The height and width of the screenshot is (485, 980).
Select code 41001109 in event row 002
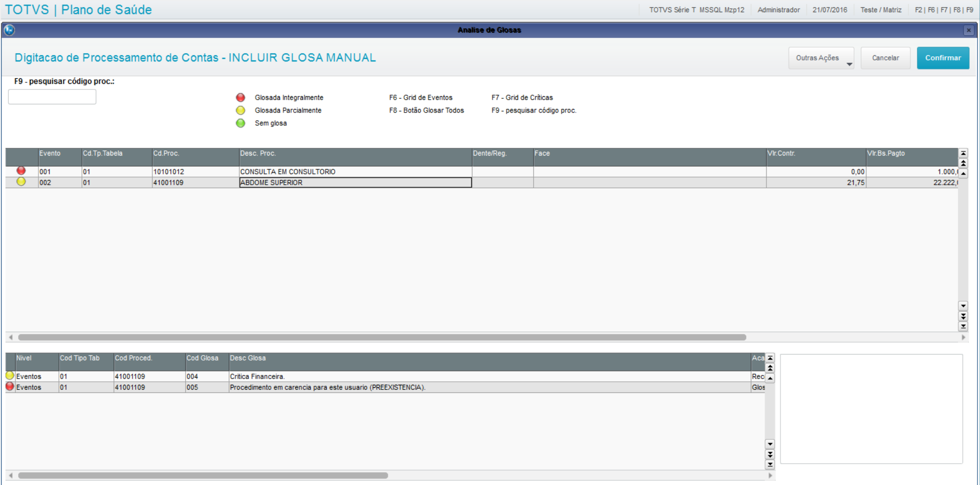(x=195, y=183)
